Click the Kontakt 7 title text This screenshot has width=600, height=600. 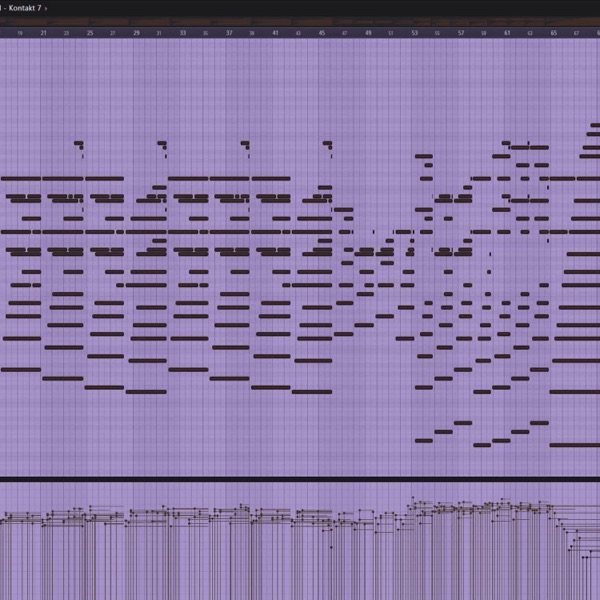(x=24, y=8)
